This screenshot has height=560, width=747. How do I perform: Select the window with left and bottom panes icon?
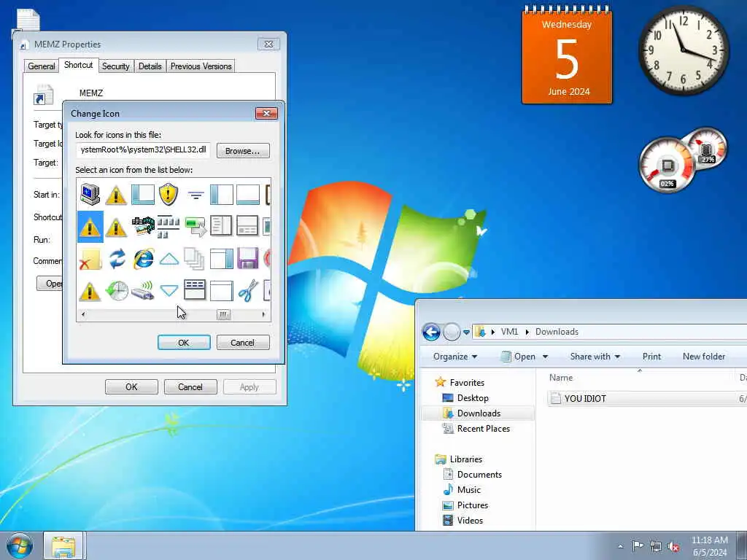point(143,194)
